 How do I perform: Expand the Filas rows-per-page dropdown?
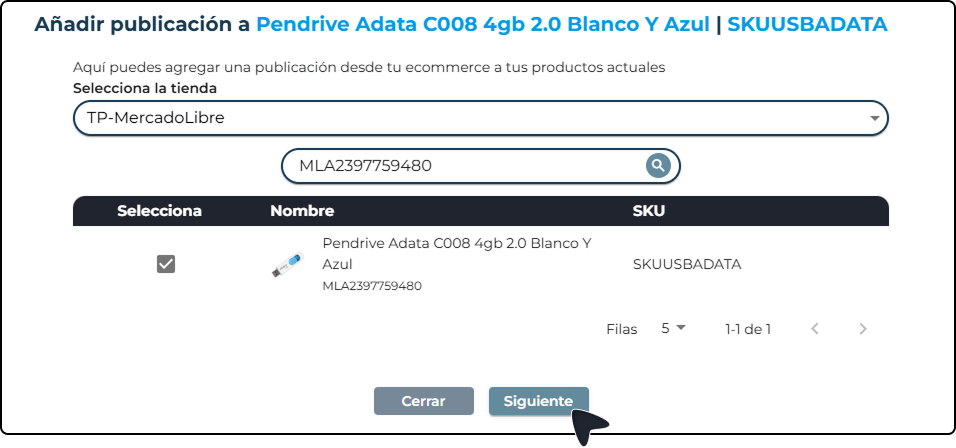pyautogui.click(x=674, y=328)
